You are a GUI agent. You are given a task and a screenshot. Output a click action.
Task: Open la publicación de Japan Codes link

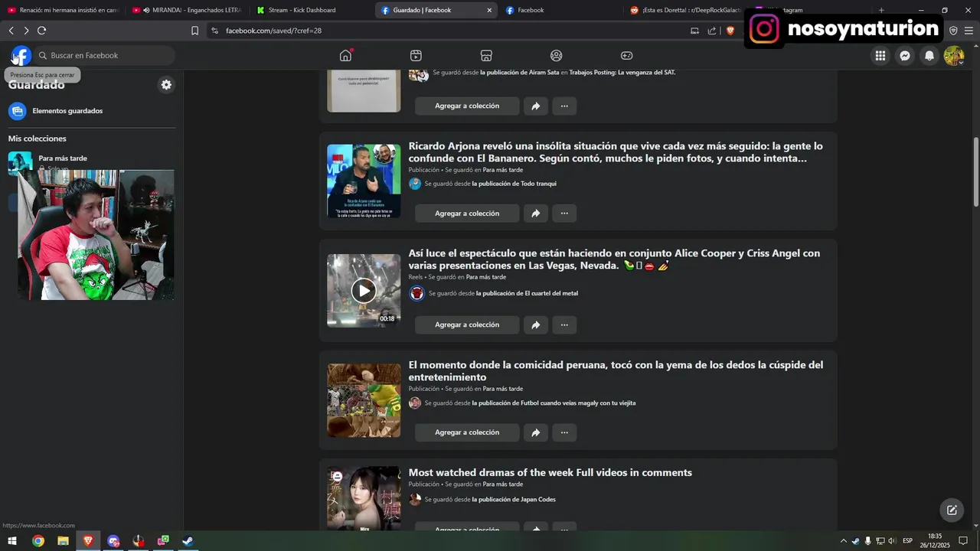[514, 499]
